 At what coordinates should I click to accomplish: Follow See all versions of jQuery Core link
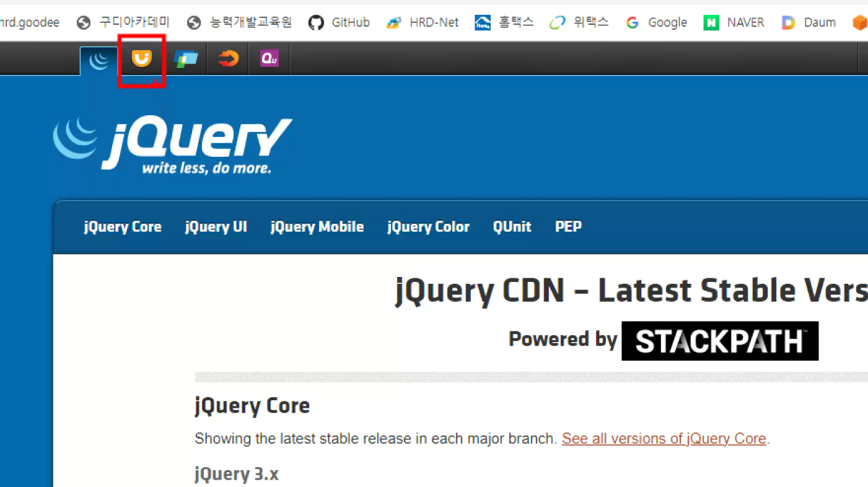pyautogui.click(x=664, y=439)
